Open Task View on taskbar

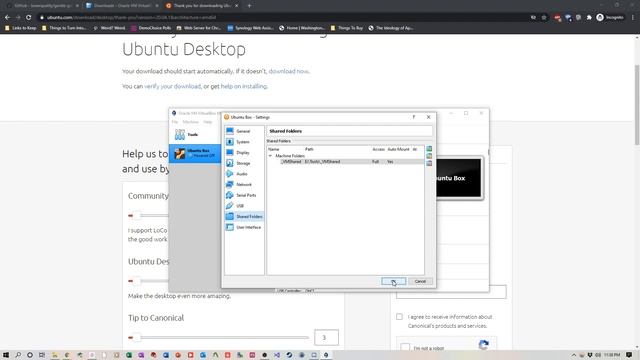tap(42, 355)
